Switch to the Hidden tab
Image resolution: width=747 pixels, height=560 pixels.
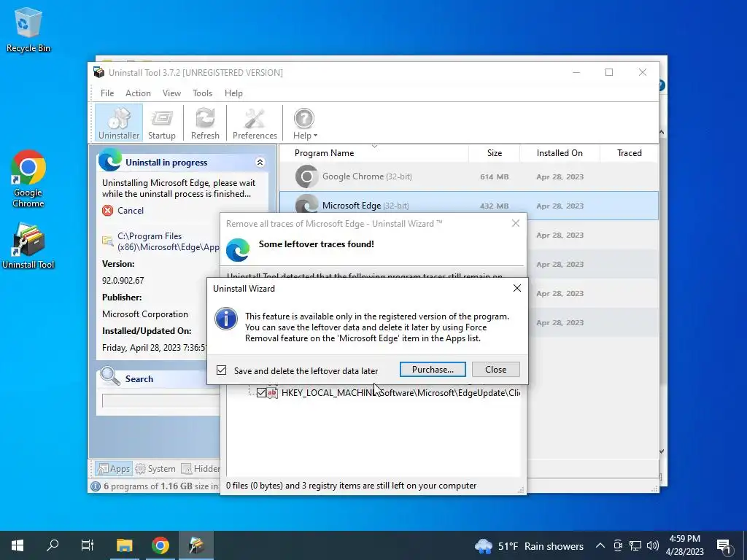[200, 469]
